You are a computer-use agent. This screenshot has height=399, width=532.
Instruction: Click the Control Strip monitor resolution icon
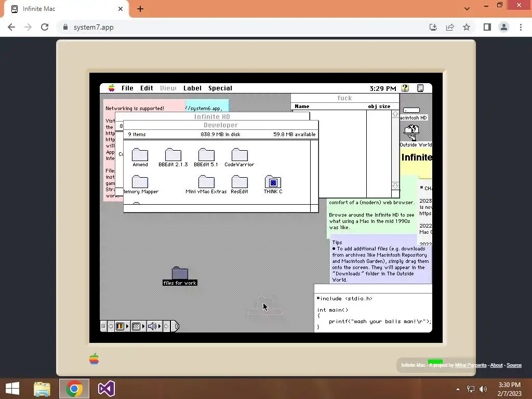tap(136, 326)
